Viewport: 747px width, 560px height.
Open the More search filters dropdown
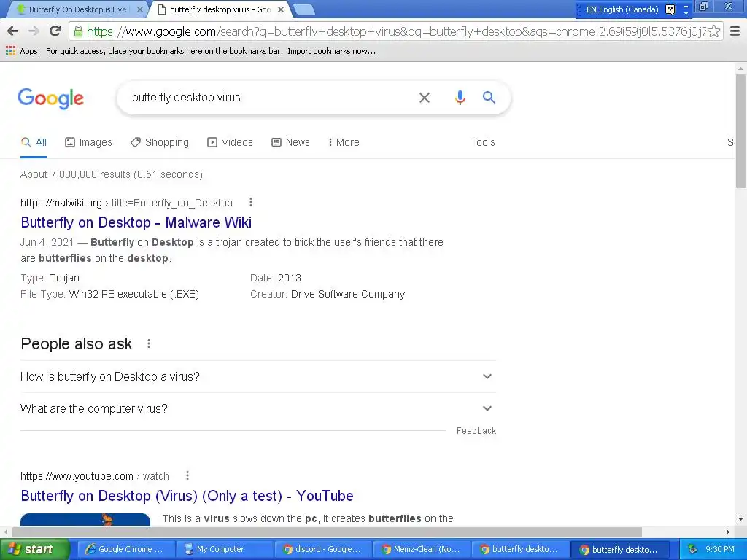point(344,142)
